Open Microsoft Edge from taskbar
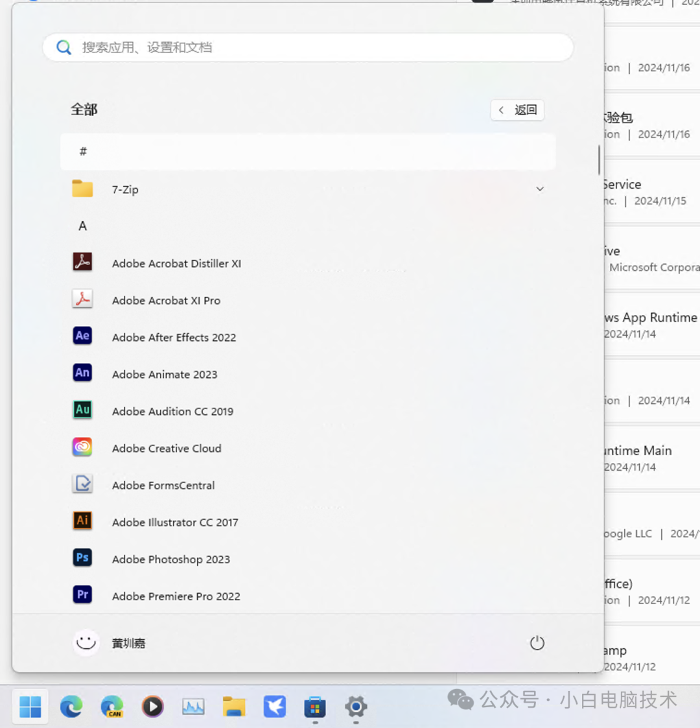 [x=71, y=707]
